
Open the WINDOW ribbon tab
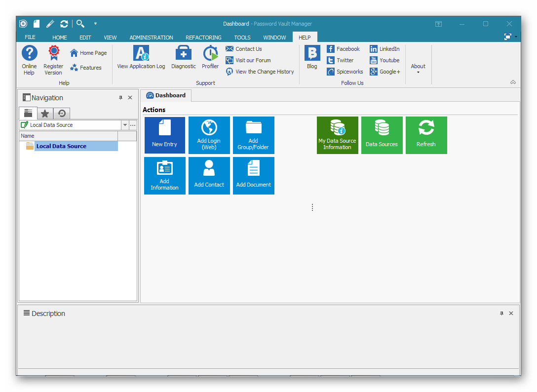pyautogui.click(x=274, y=38)
